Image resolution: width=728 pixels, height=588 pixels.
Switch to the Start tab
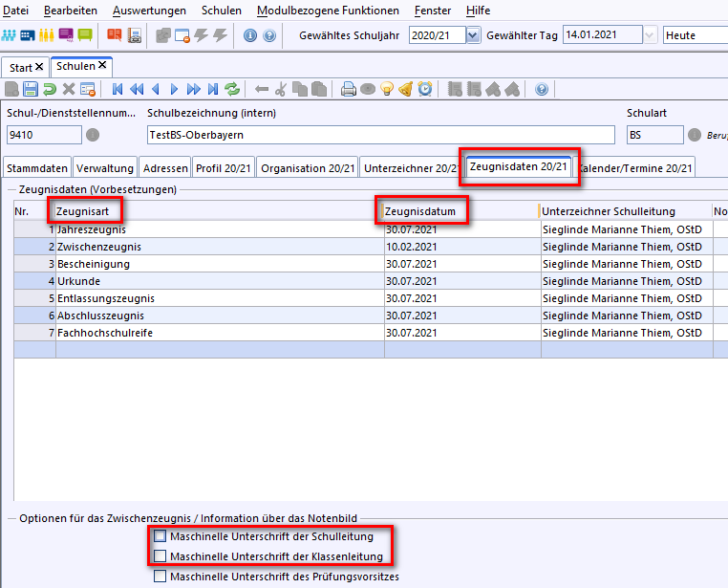coord(21,68)
